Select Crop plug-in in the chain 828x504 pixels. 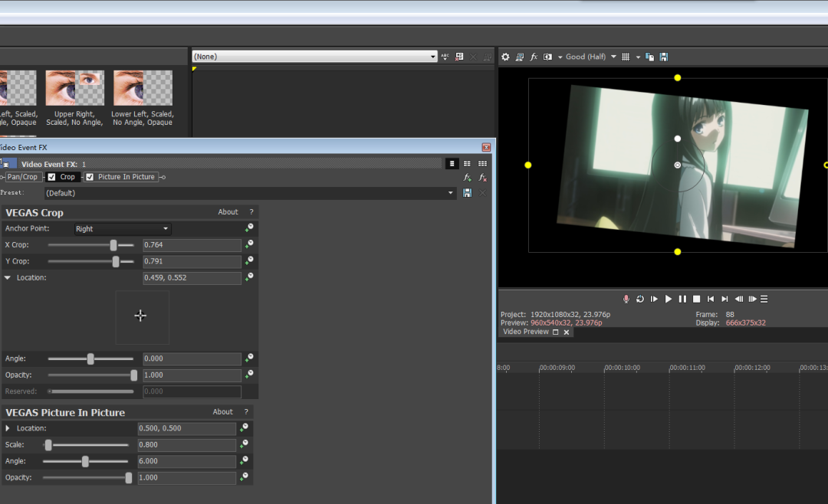(67, 177)
